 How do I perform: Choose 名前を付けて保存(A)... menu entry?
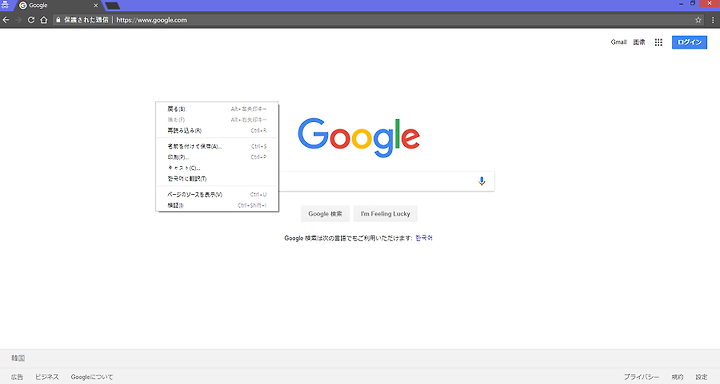pyautogui.click(x=217, y=147)
